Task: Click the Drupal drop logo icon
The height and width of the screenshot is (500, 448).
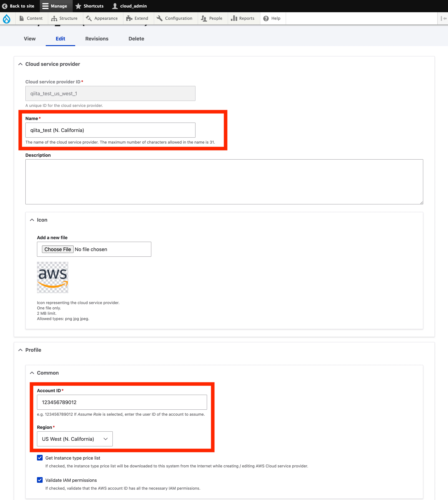Action: (x=7, y=18)
